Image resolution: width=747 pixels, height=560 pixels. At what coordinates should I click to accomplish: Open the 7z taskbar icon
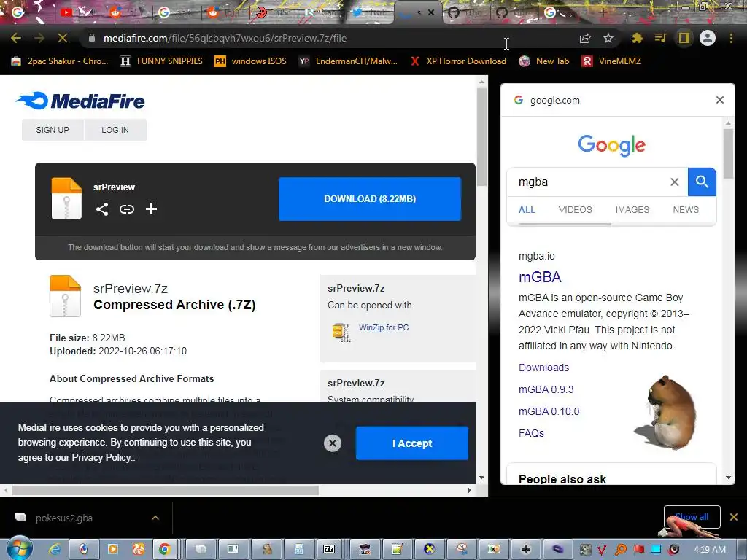pyautogui.click(x=329, y=549)
